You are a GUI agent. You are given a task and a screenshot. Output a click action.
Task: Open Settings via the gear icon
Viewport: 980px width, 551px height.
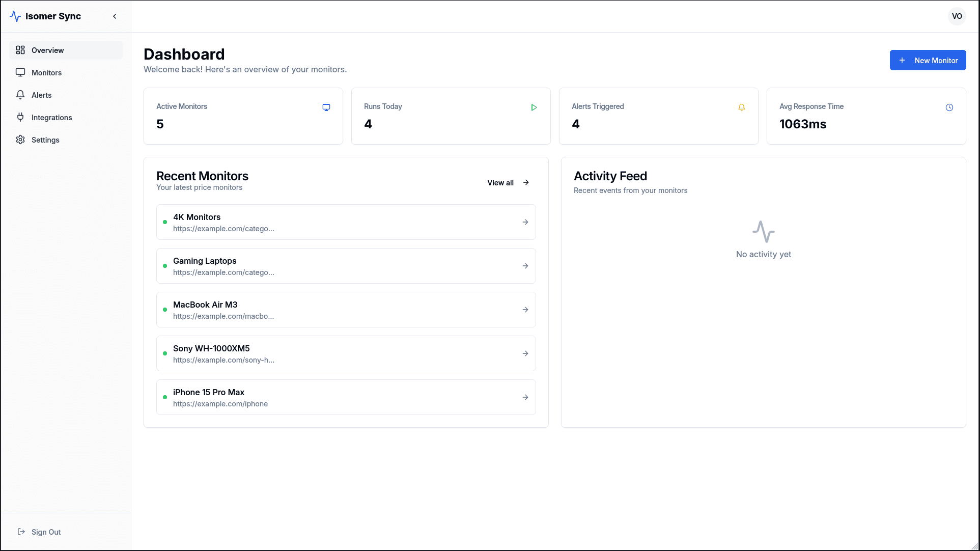[x=20, y=140]
